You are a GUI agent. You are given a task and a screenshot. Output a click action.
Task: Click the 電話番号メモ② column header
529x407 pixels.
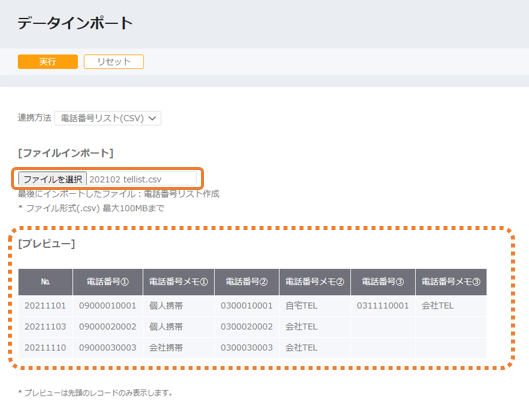point(315,282)
